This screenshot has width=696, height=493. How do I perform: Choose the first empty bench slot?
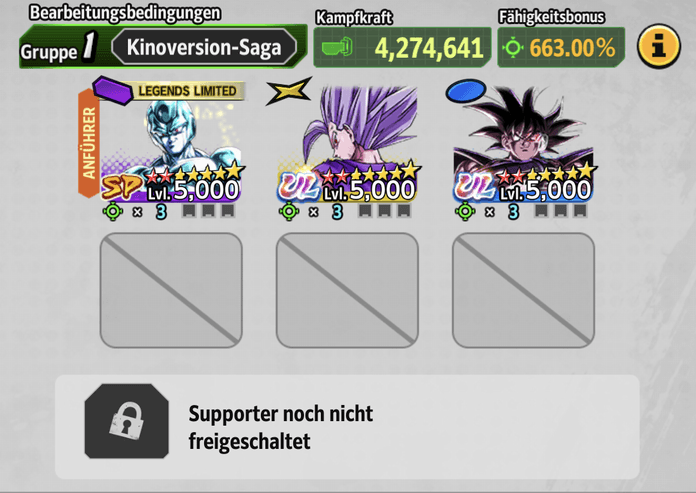pyautogui.click(x=171, y=290)
